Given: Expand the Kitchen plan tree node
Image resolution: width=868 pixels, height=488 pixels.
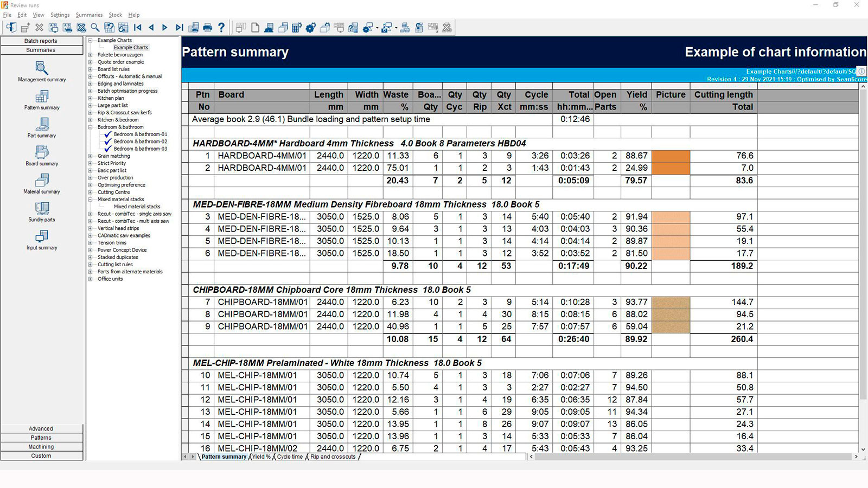Looking at the screenshot, I should tap(91, 98).
